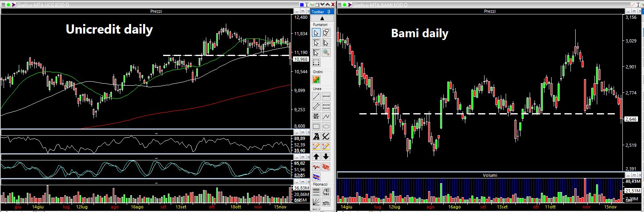Pin the floating Toolbar panel

(329, 12)
